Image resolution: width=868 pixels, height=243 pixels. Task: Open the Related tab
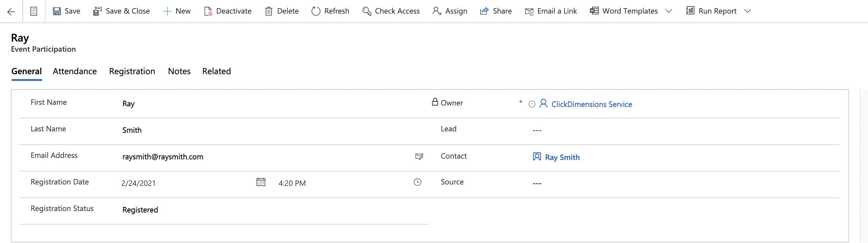(x=217, y=71)
